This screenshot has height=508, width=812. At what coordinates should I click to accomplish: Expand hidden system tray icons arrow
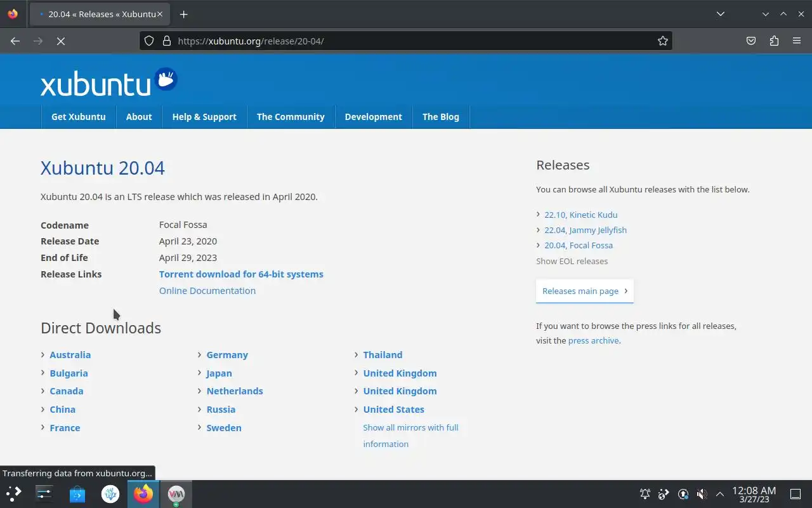pyautogui.click(x=720, y=494)
